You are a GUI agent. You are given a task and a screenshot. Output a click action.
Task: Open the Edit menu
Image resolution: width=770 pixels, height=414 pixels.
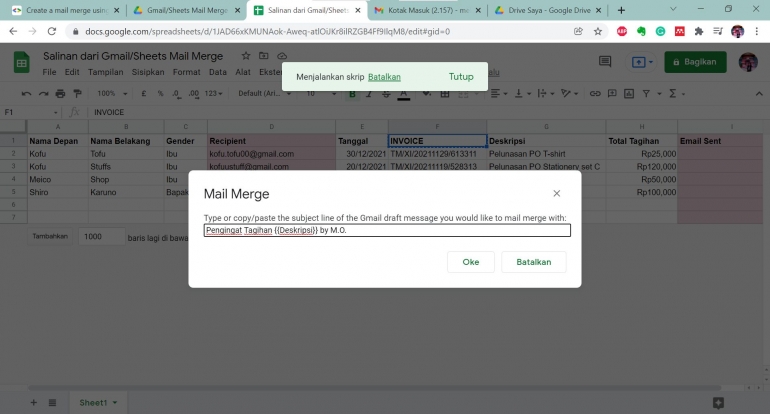point(72,72)
